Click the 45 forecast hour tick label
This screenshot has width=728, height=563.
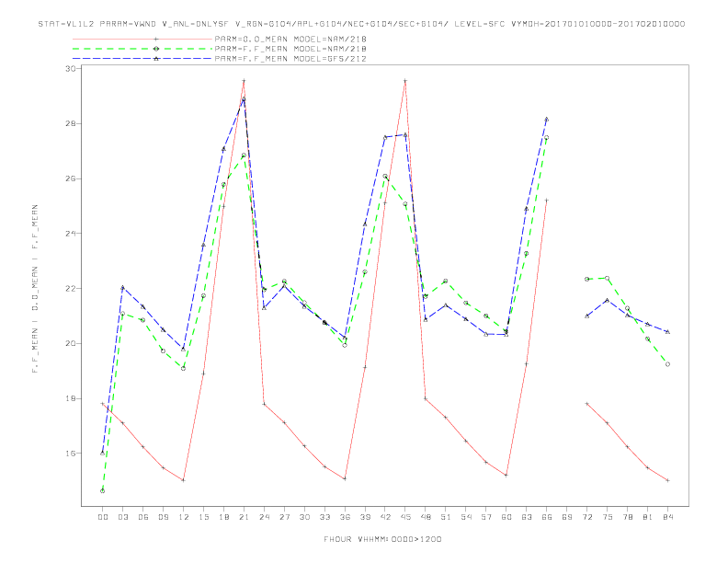(405, 517)
